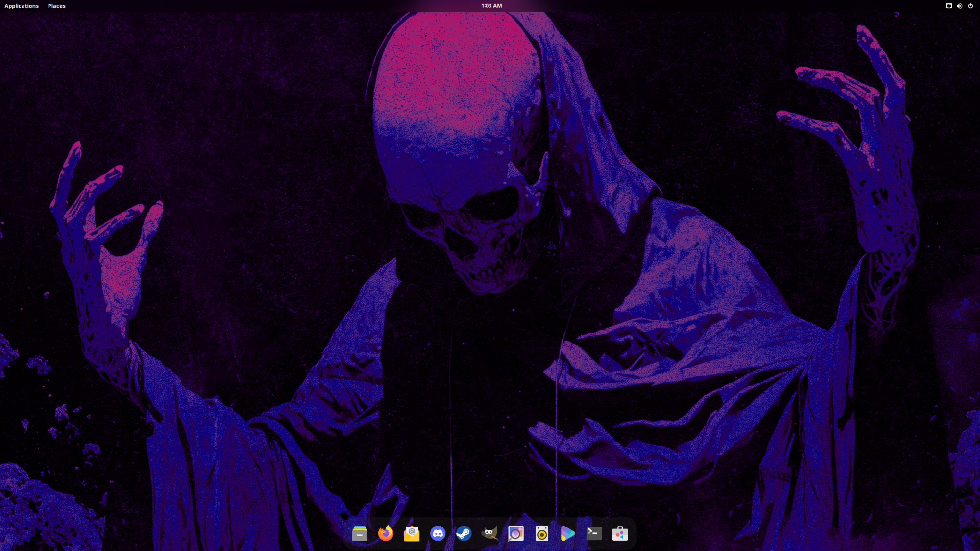
Task: Open a terminal window from the dock
Action: [x=593, y=533]
